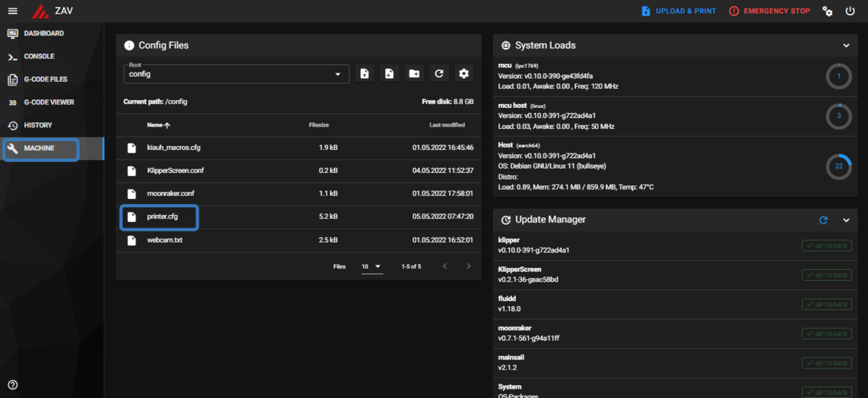The width and height of the screenshot is (868, 398).
Task: Click 05.05.2022 07:47:20 modified date
Action: (x=443, y=217)
